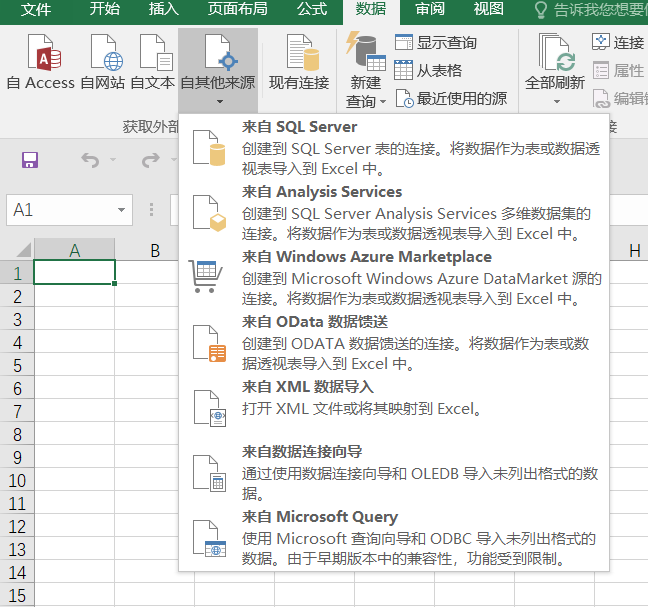Click the 属性 (Properties) button
This screenshot has width=648, height=607.
tap(618, 70)
